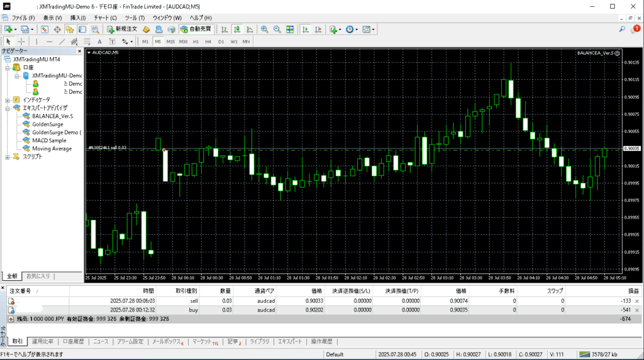This screenshot has height=360, width=644.
Task: Pick the Vertical Line drawing tool
Action: click(x=36, y=42)
